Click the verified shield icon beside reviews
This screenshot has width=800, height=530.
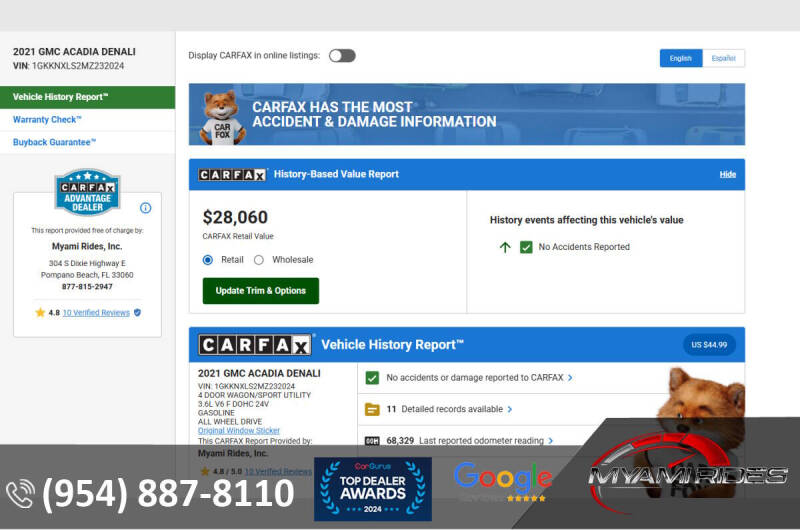[x=138, y=313]
